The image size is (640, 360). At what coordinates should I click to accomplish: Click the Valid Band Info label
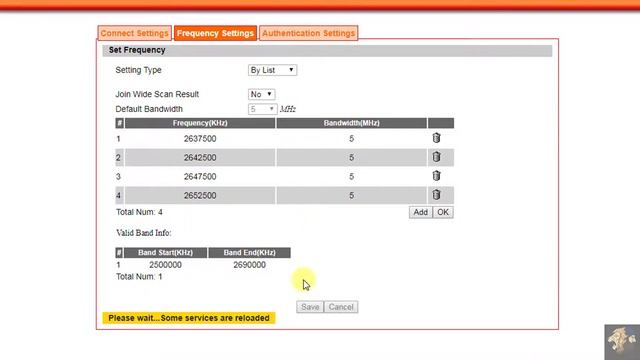pyautogui.click(x=144, y=233)
